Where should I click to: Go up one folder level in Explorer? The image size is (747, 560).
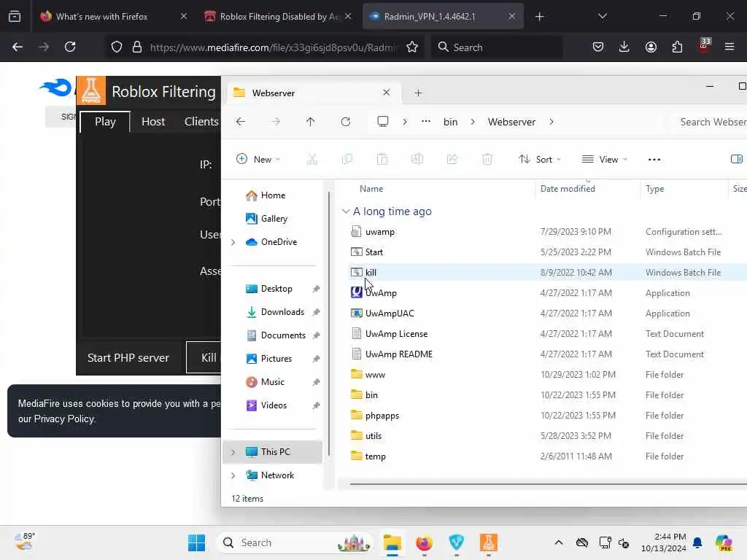[310, 122]
